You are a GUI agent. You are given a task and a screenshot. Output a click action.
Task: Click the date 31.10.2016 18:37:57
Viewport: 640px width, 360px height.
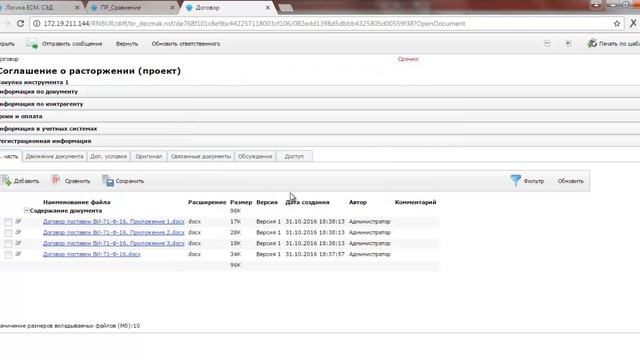(315, 254)
